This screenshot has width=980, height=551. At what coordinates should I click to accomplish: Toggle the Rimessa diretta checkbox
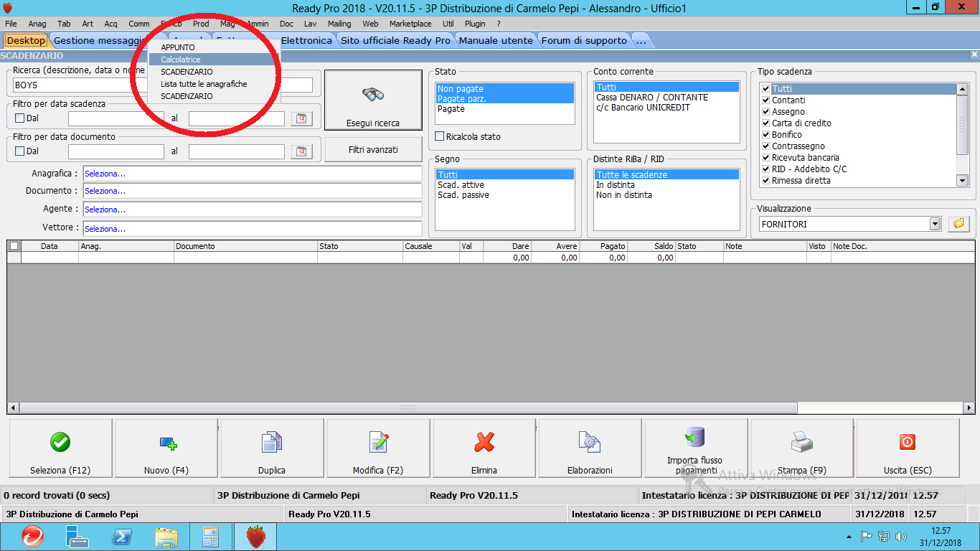[766, 181]
